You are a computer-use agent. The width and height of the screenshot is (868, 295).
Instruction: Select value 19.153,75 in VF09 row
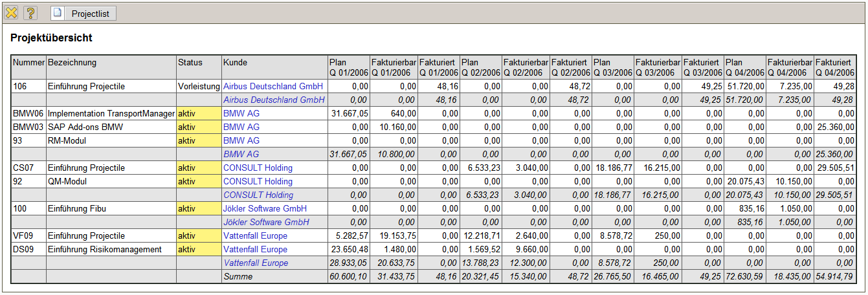click(x=394, y=235)
